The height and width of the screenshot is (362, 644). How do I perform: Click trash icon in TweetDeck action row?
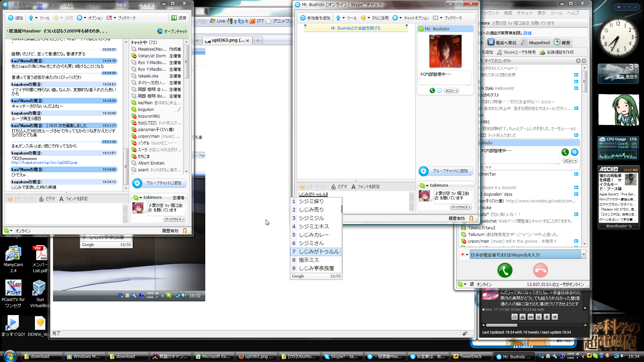click(547, 317)
